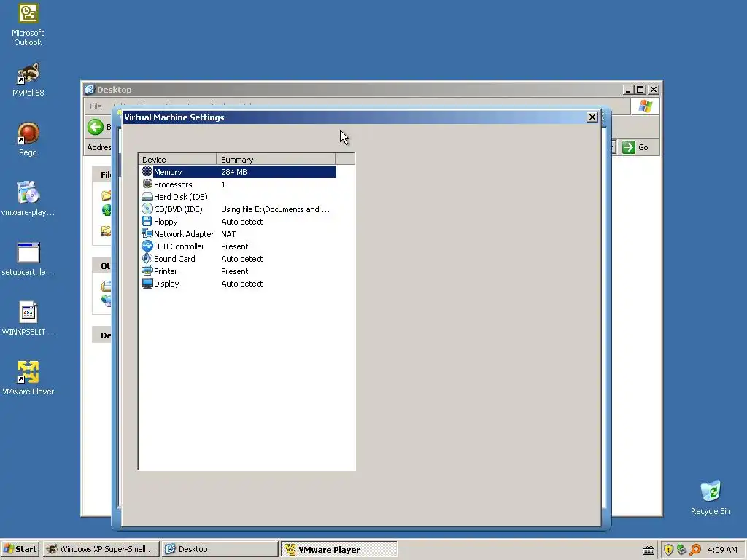Screen dimensions: 747x560
Task: Click the Hard Disk (IDE) drive icon
Action: (x=147, y=196)
